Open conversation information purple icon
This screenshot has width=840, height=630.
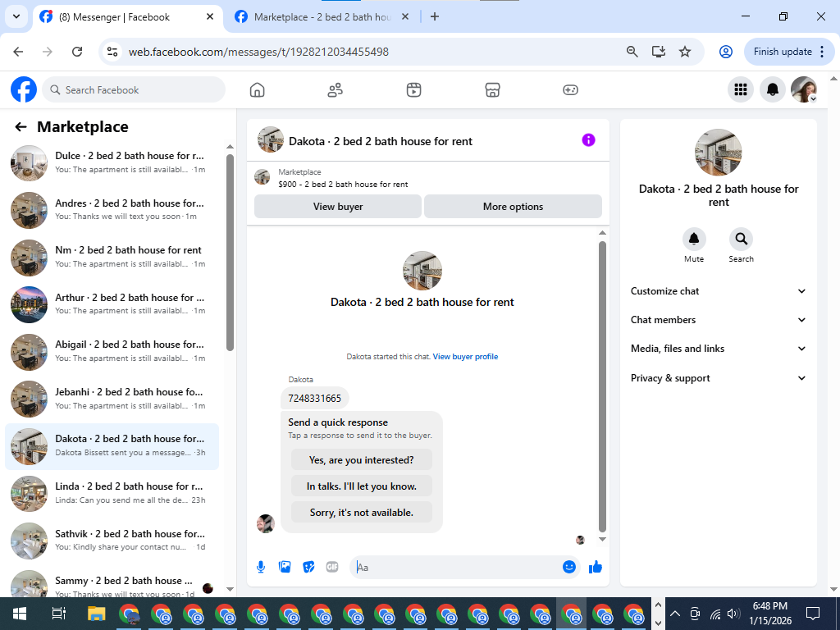coord(588,140)
